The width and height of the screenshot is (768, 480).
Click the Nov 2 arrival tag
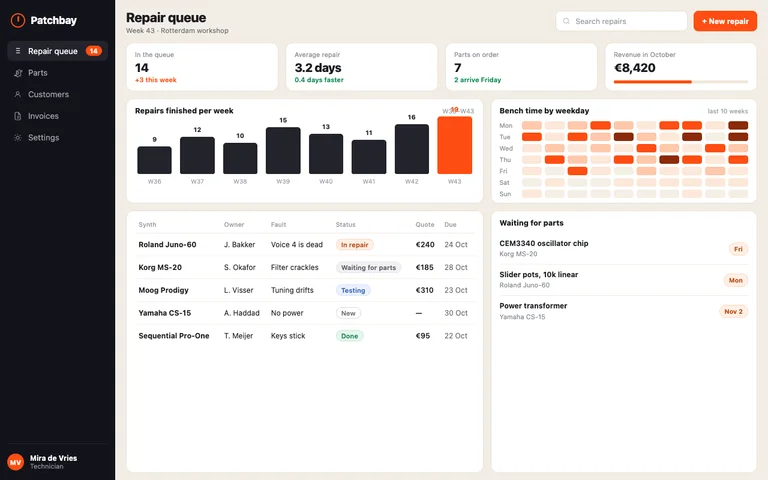733,312
